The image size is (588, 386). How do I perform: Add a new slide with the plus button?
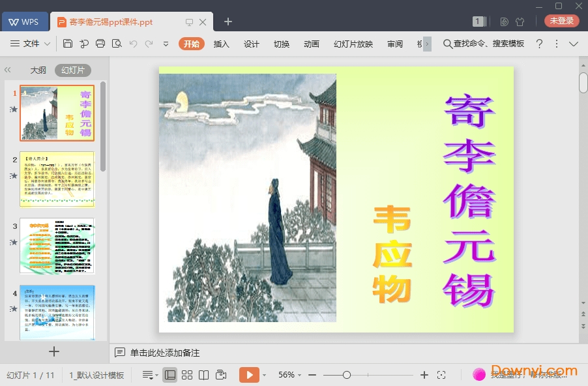pos(54,351)
